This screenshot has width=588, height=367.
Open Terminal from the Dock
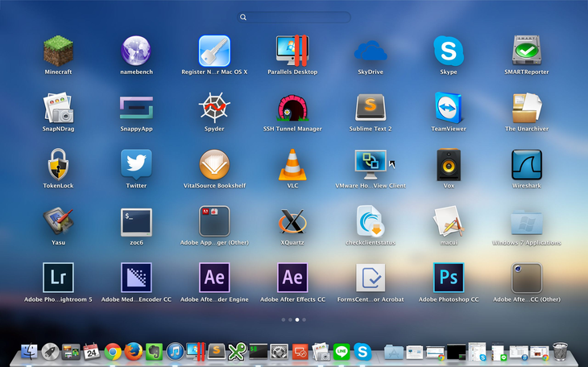(259, 352)
